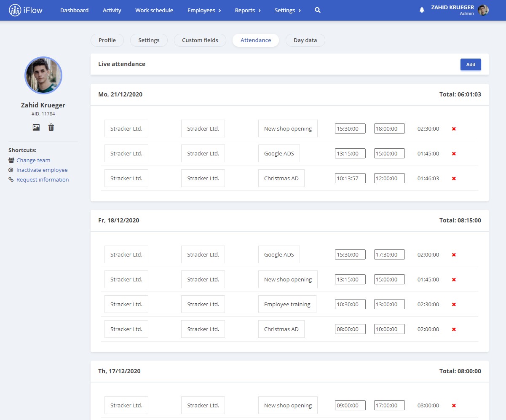Go to Work schedule in navbar

pyautogui.click(x=154, y=10)
